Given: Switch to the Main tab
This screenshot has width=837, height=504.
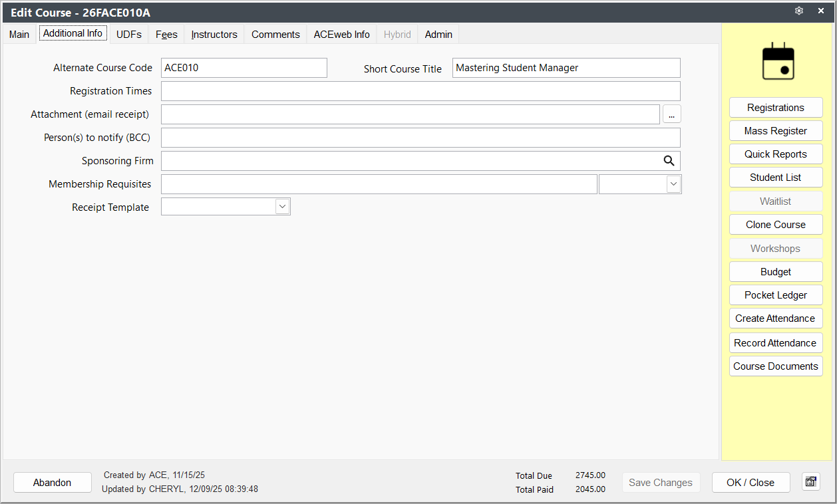Looking at the screenshot, I should (19, 35).
